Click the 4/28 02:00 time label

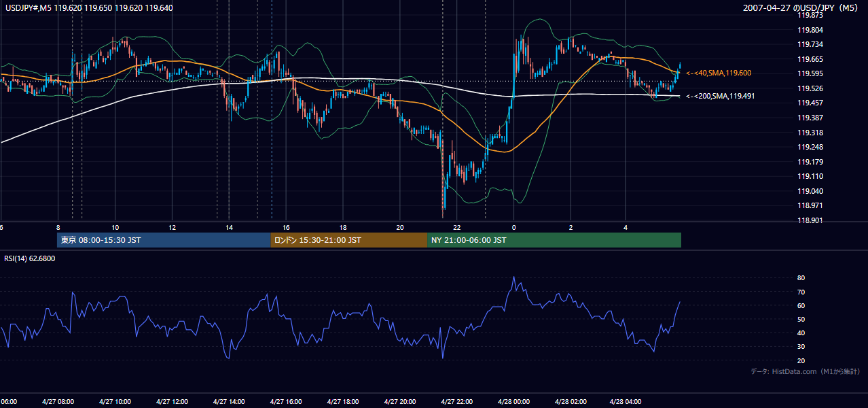coord(570,402)
